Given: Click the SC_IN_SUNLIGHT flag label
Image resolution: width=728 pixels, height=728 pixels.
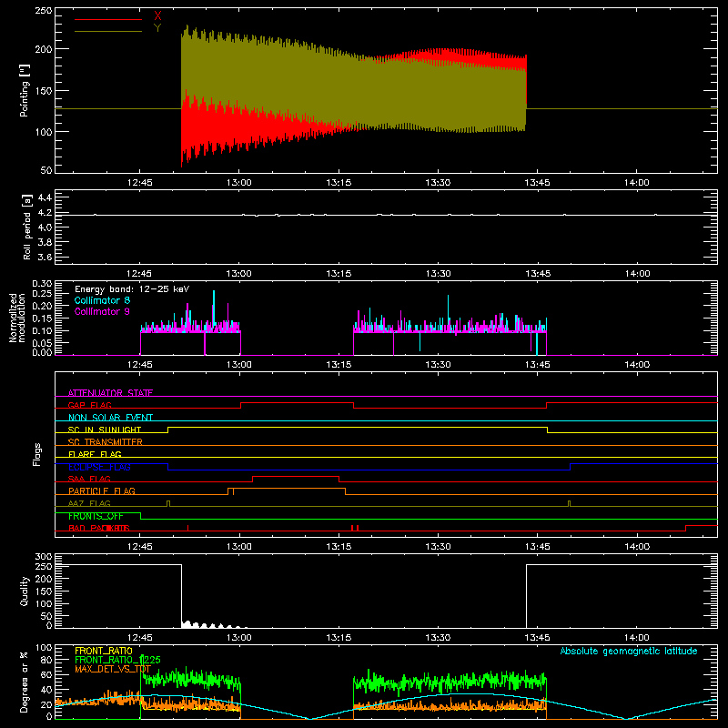Looking at the screenshot, I should pyautogui.click(x=105, y=430).
